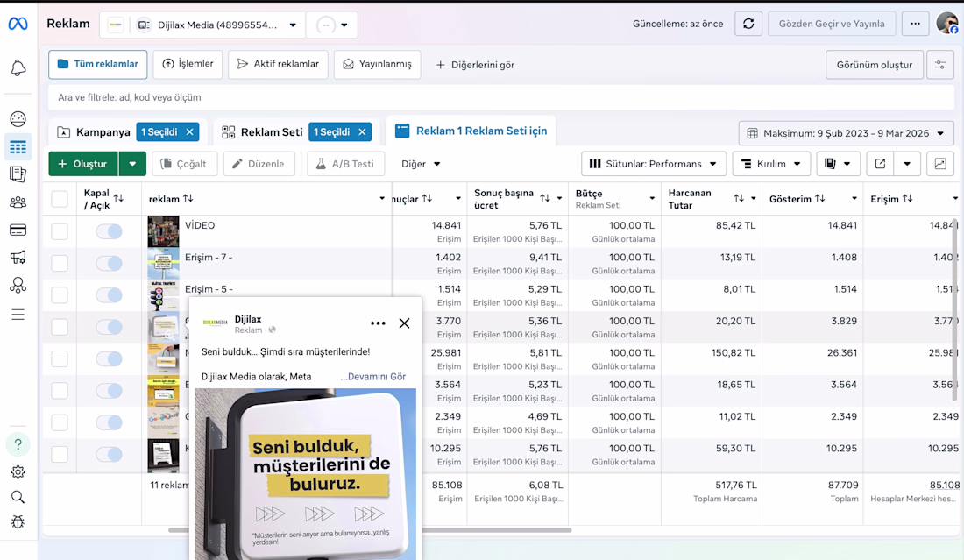Toggle the Erişim - 5 - ad switch

[109, 295]
